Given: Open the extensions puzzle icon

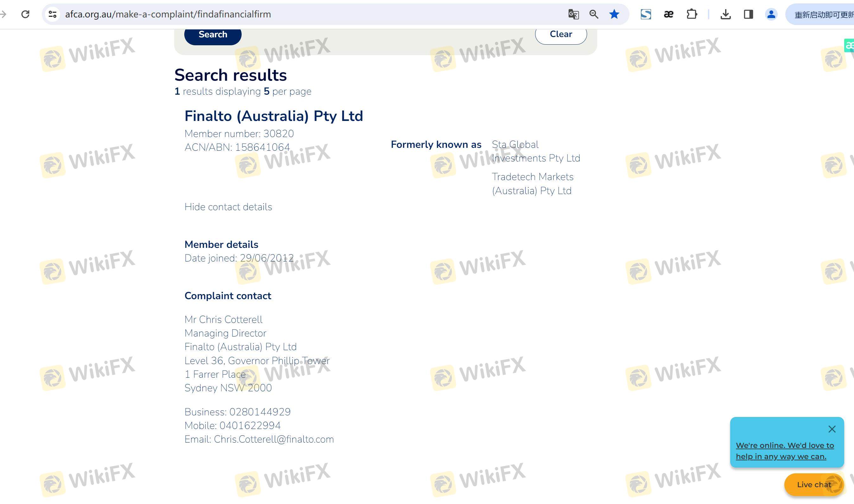Looking at the screenshot, I should [x=692, y=14].
